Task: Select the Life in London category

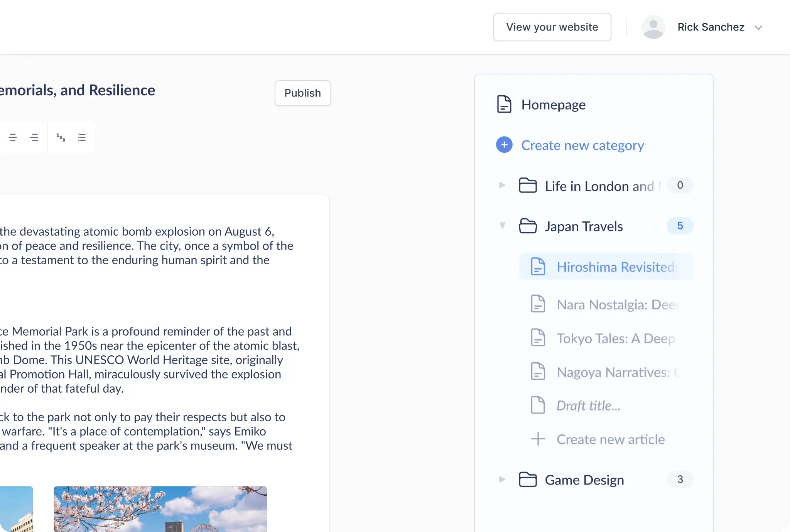Action: (x=603, y=186)
